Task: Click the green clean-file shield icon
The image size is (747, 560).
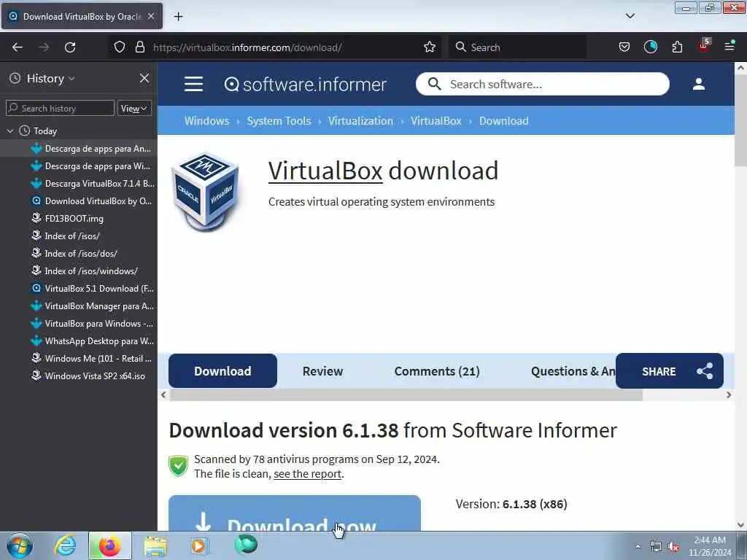Action: pos(178,466)
